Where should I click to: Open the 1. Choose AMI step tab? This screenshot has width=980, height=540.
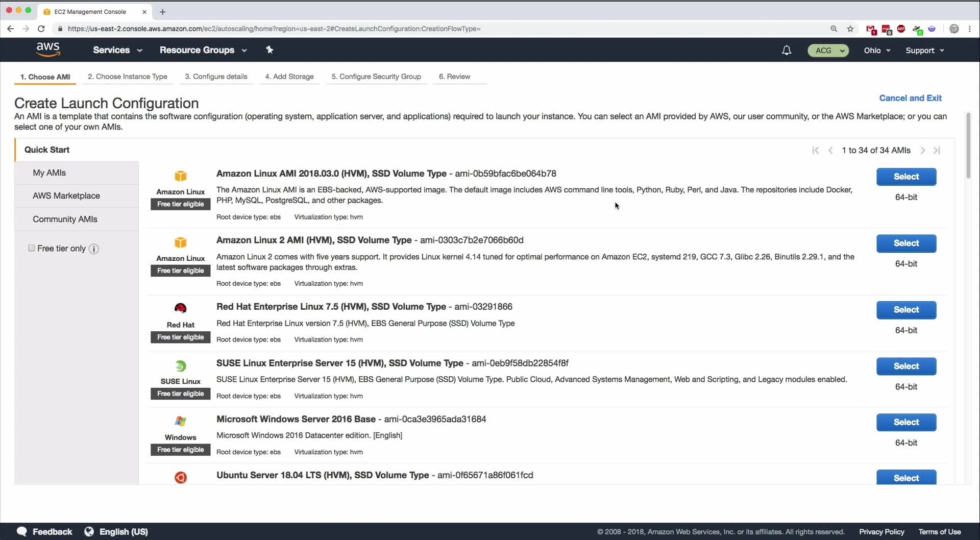[45, 77]
